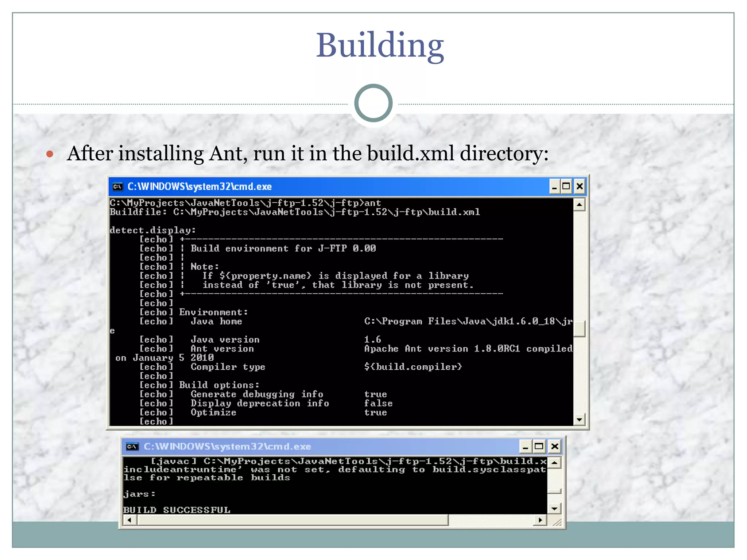Click the 'After installing Ant' bullet text

[307, 153]
